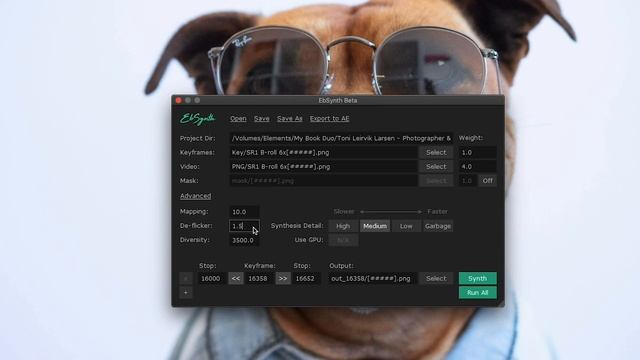This screenshot has height=360, width=640.
Task: Edit the Keyframes weight value 1.0
Action: [x=477, y=152]
